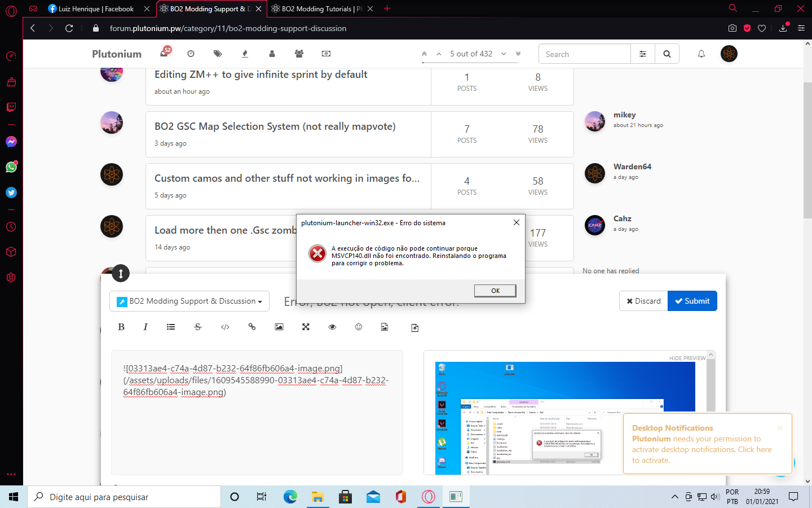Viewport: 812px width, 508px height.
Task: Apply strikethrough formatting in composer
Action: pos(198,327)
